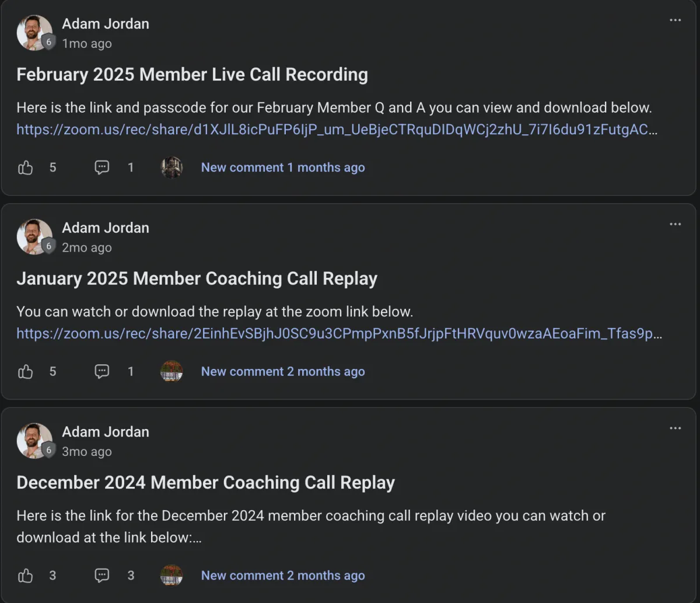The height and width of the screenshot is (603, 700).
Task: Open the February 2025 Member Live Call Recording title
Action: [x=192, y=75]
